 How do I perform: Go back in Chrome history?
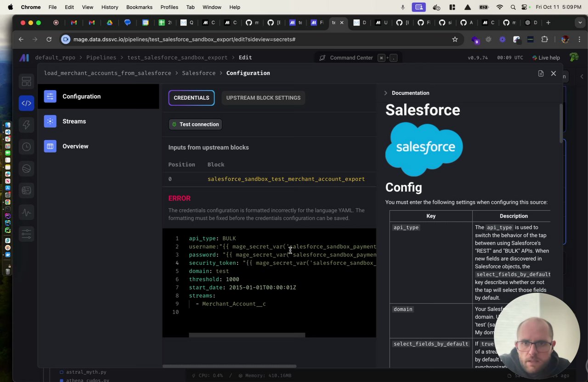[x=21, y=40]
